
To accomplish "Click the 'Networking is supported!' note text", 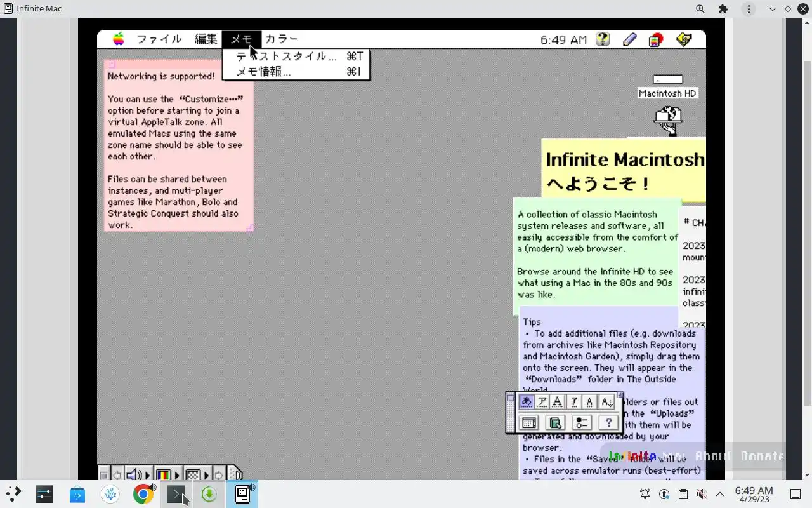I will click(x=161, y=76).
